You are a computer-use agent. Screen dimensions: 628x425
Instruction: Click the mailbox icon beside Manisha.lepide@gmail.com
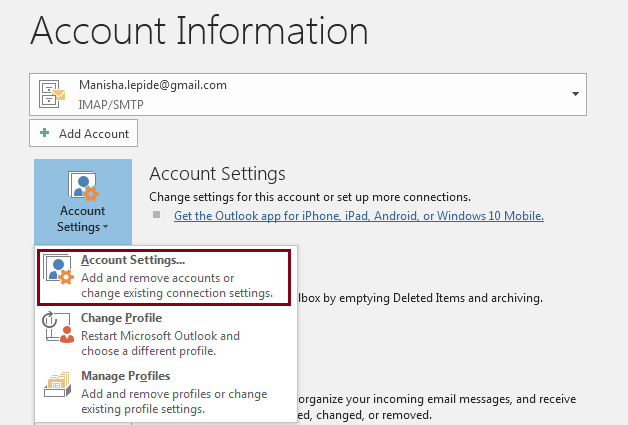(52, 94)
